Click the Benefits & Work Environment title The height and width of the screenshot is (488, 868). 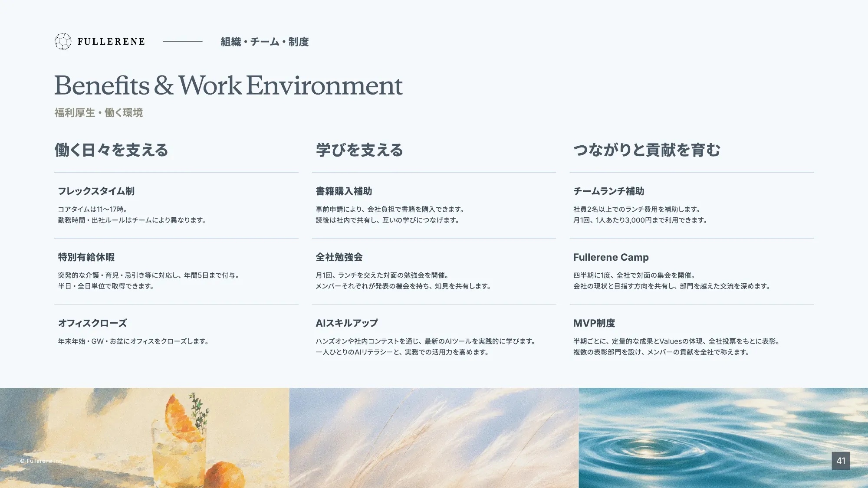(228, 85)
